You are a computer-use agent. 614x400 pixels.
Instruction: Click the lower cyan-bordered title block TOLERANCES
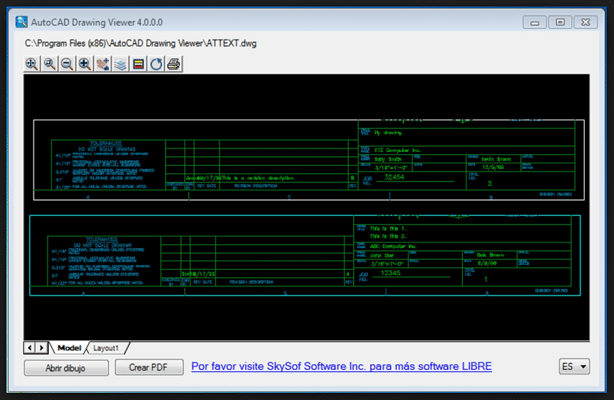(x=102, y=261)
